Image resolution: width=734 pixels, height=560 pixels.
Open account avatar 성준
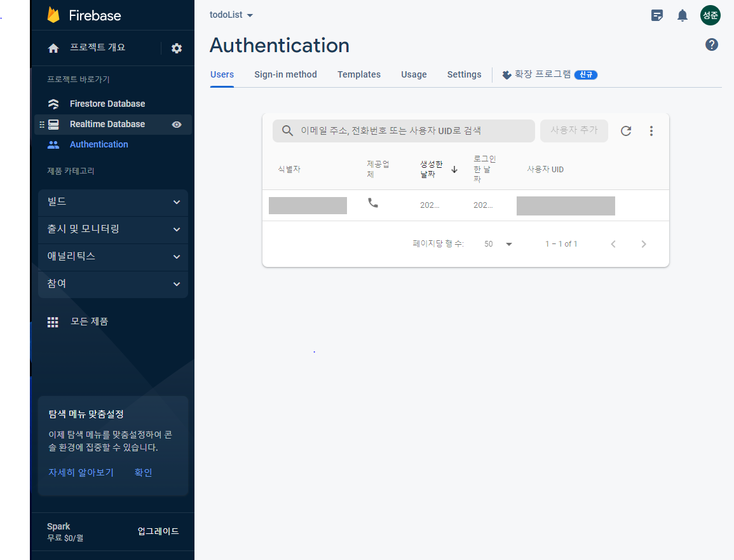point(710,15)
